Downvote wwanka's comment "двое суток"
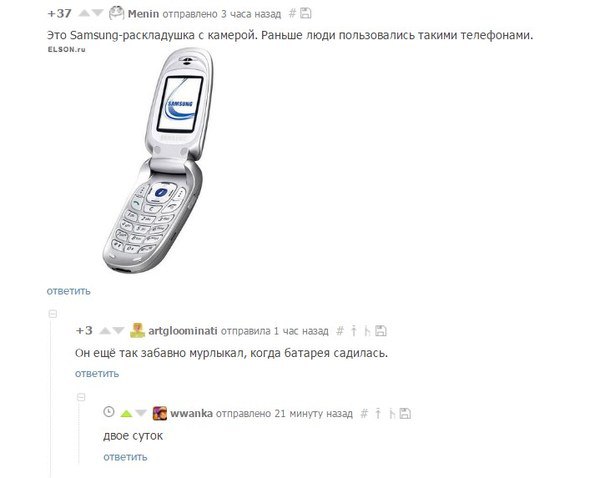600x478 pixels. [x=141, y=413]
